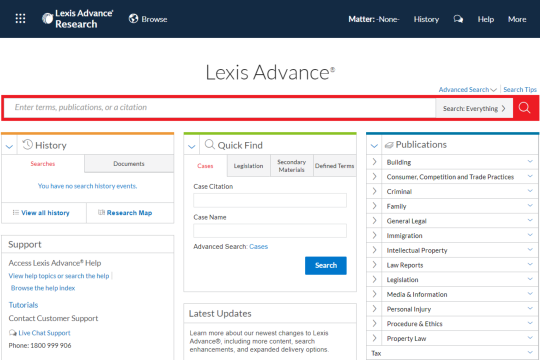This screenshot has height=360, width=540.
Task: Open the Tax row dropdown chevron
Action: click(530, 352)
